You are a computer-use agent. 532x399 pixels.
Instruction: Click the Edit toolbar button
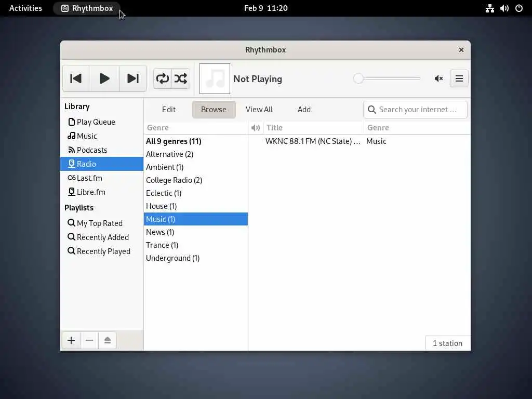[169, 110]
